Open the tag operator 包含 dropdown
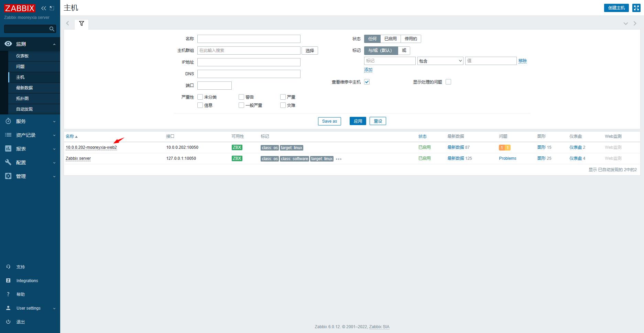 (x=440, y=61)
